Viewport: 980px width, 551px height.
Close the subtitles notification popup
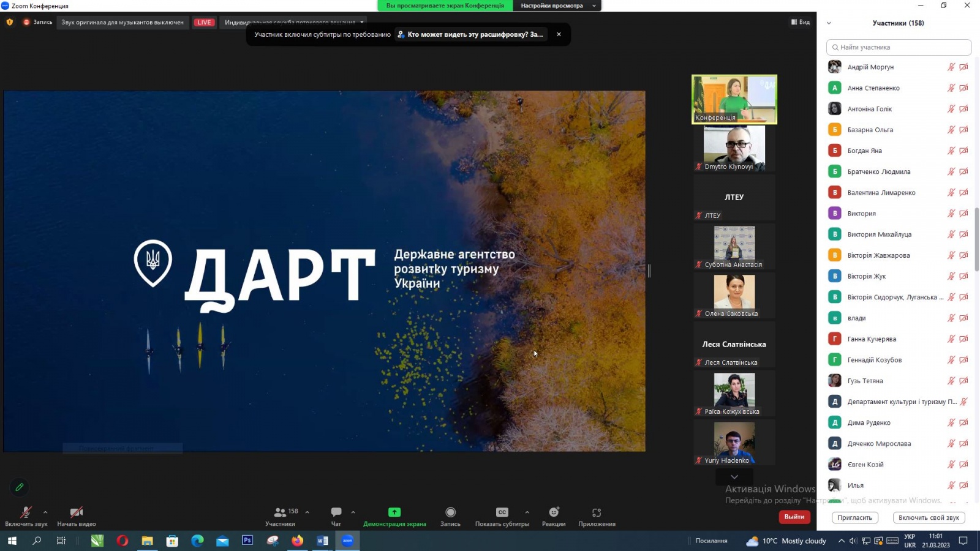pos(559,34)
